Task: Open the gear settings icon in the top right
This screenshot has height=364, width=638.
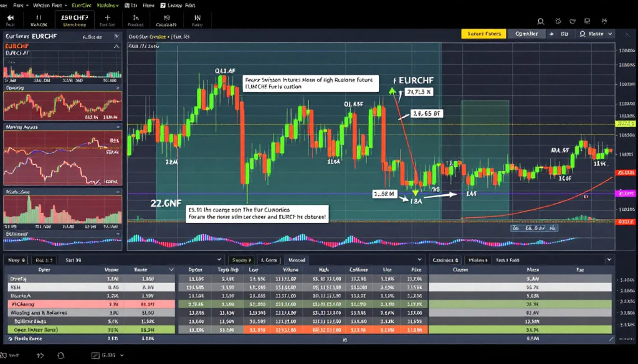Action: coord(558,21)
